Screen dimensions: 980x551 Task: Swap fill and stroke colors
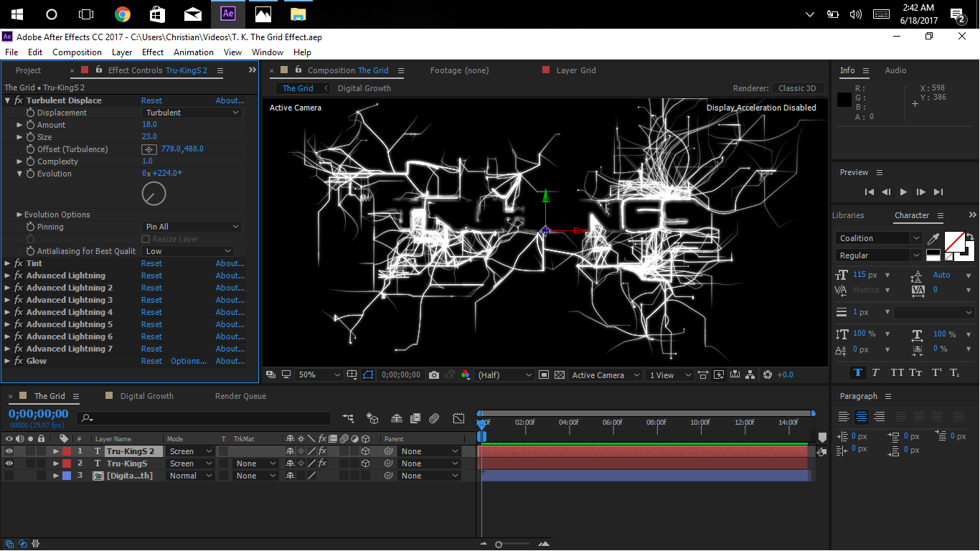pyautogui.click(x=970, y=236)
